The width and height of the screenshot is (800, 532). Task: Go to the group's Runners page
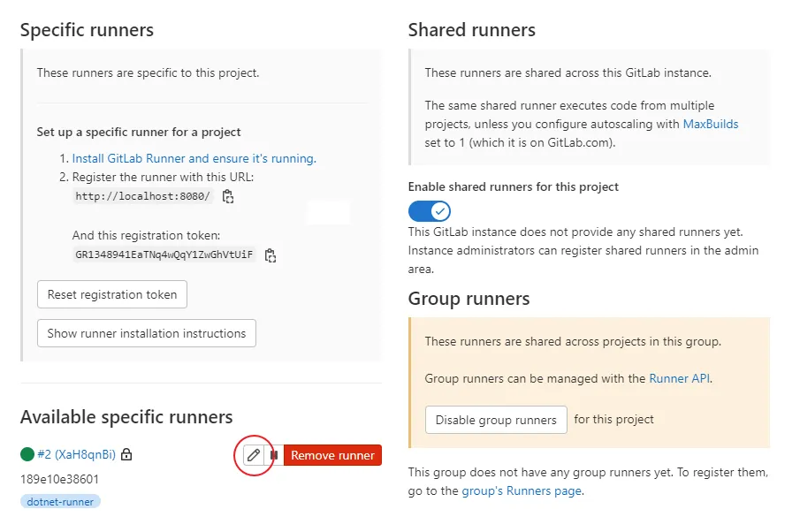tap(521, 490)
